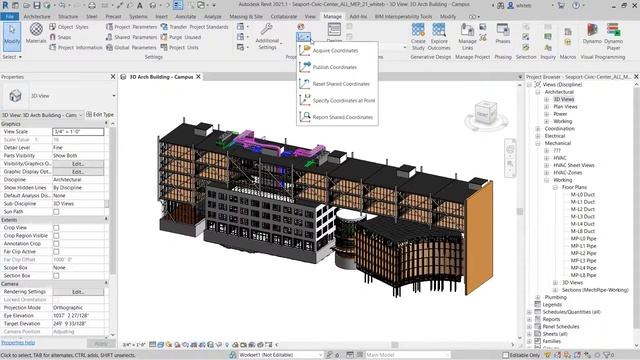Image resolution: width=640 pixels, height=360 pixels.
Task: Choose Acquire Coordinates
Action: (x=337, y=51)
